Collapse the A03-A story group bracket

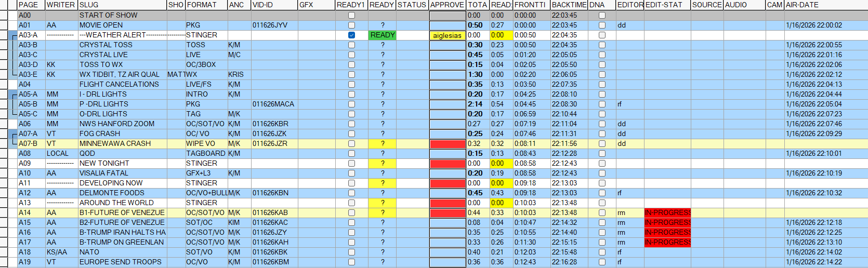tap(13, 35)
